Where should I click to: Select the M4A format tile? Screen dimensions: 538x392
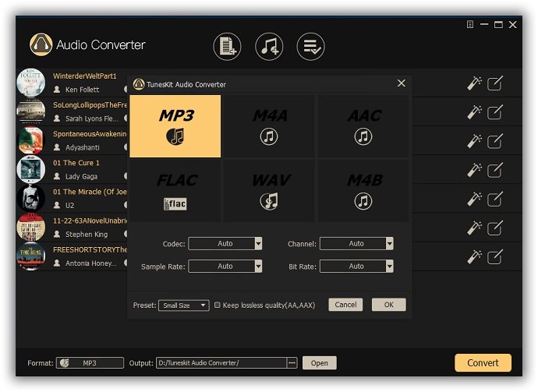[x=269, y=126]
